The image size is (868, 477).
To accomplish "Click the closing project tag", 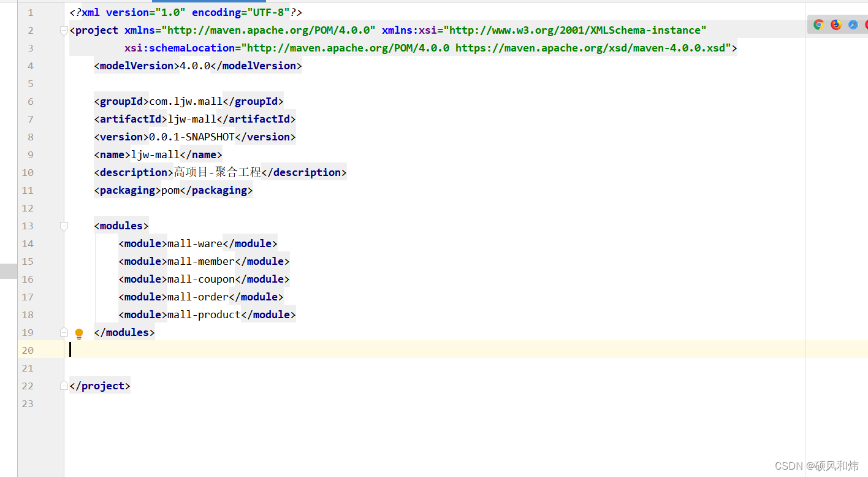I will (x=100, y=386).
